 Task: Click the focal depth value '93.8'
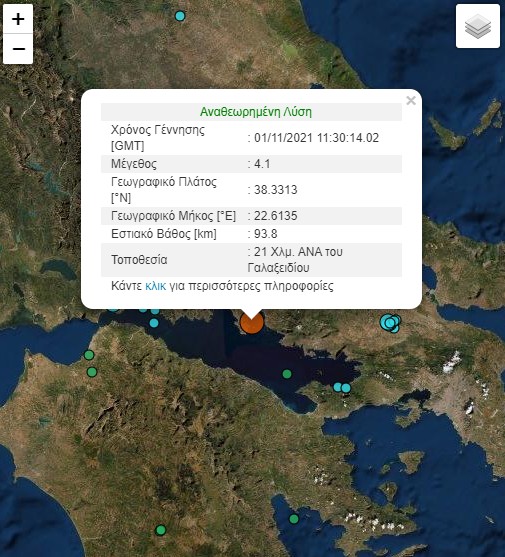click(x=266, y=234)
